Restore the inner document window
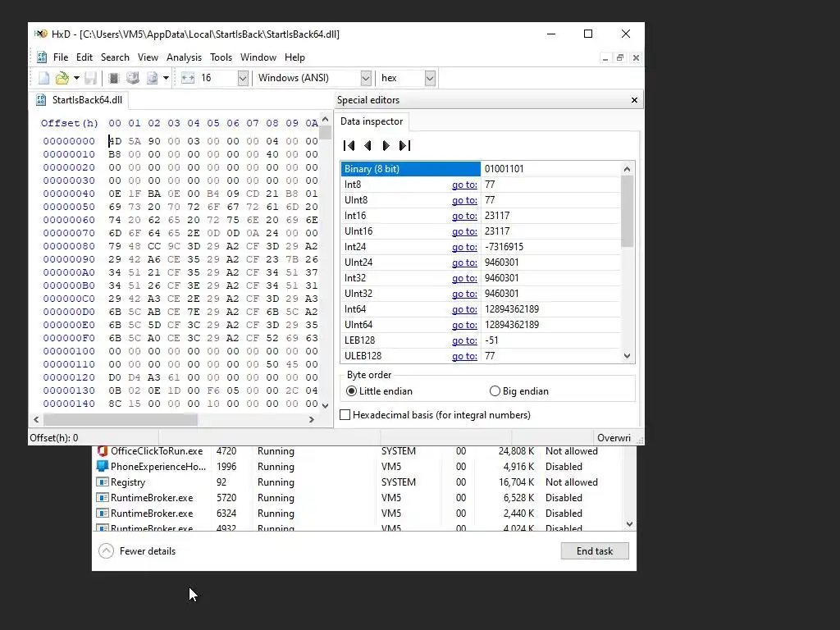This screenshot has width=840, height=630. 620,58
